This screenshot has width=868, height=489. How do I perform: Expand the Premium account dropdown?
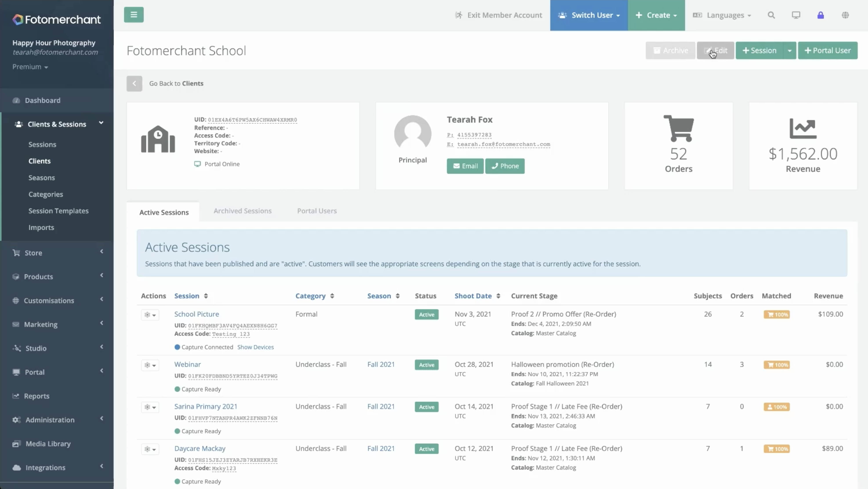point(30,67)
